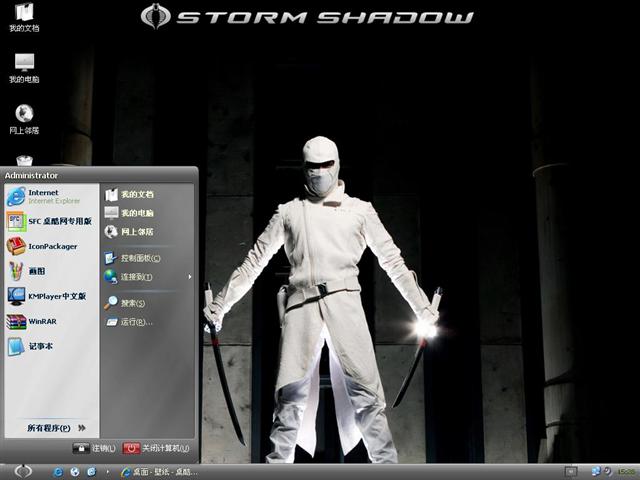Open first Internet Explorer quick launch icon

pos(58,472)
